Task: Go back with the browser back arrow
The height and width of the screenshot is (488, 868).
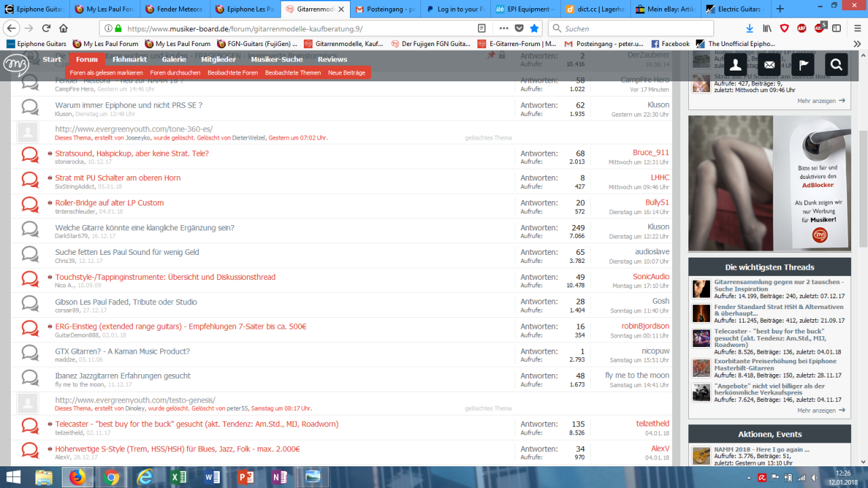Action: [x=12, y=28]
